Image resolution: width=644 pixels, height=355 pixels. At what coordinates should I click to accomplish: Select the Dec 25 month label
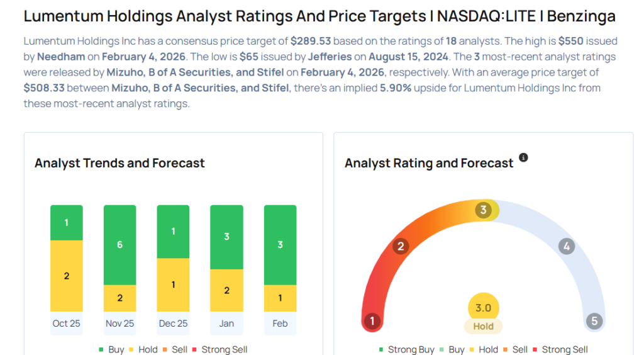[173, 324]
